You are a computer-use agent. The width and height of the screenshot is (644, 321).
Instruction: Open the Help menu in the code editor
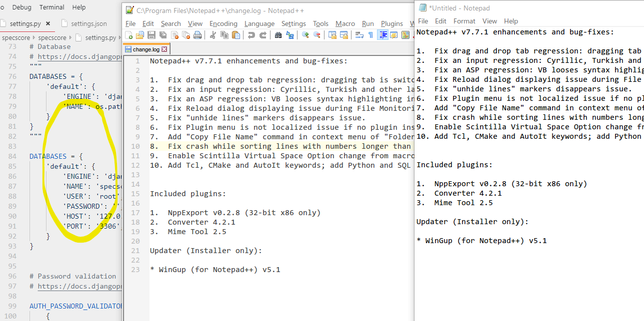pyautogui.click(x=79, y=7)
